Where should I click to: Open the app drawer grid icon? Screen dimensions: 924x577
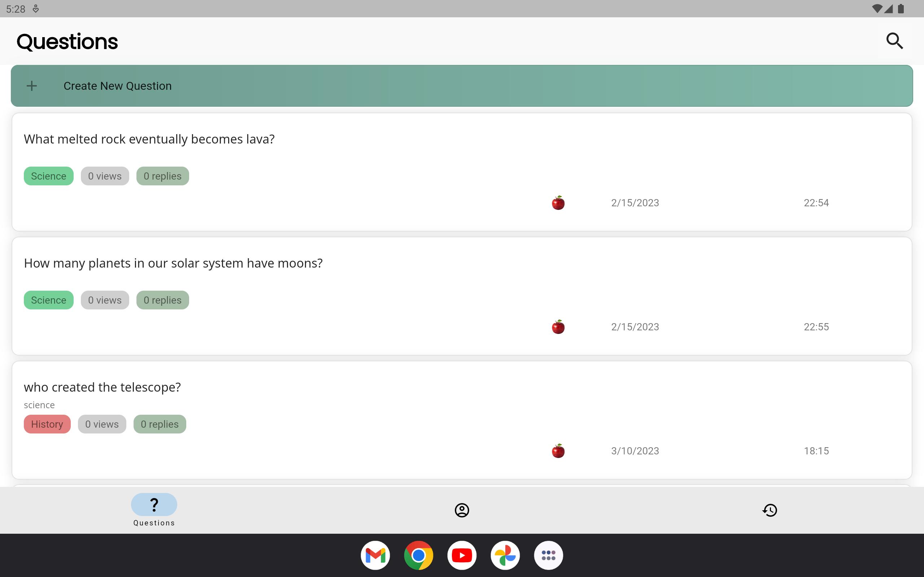pyautogui.click(x=548, y=555)
